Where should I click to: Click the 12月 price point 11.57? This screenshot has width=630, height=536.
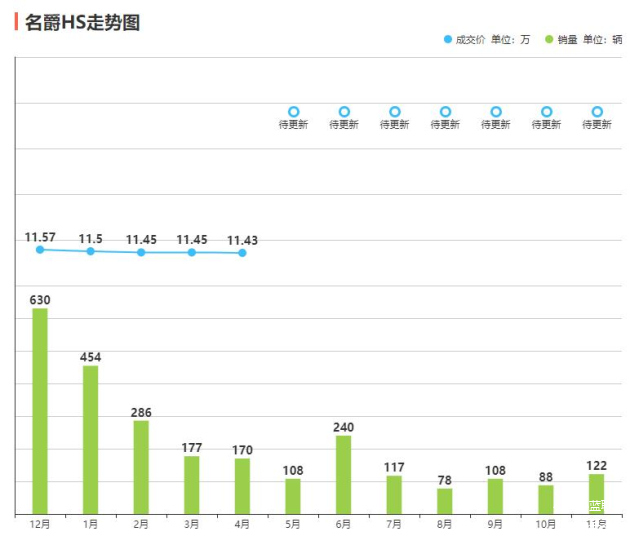(x=40, y=250)
